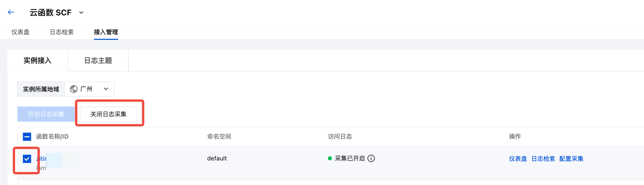Switch to the 日志主题 sub-tab
The width and height of the screenshot is (644, 185).
(x=98, y=61)
